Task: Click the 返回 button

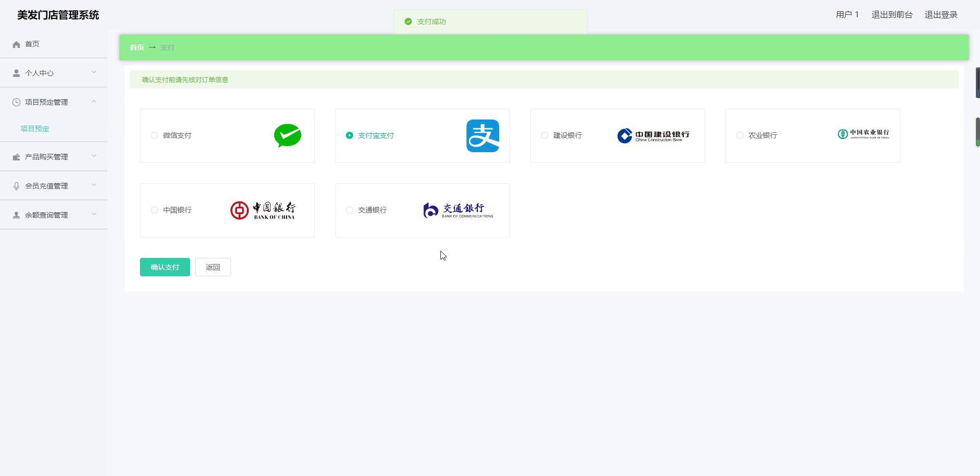Action: (213, 267)
